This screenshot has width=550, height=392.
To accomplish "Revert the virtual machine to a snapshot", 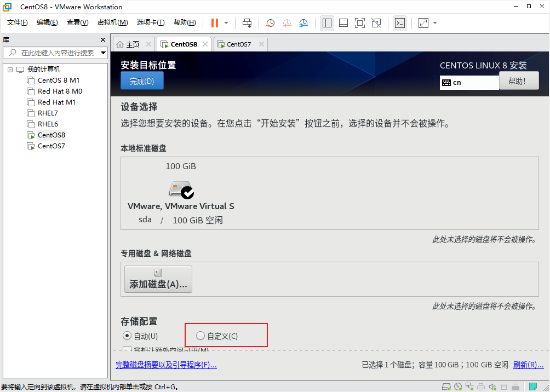I will pos(287,23).
